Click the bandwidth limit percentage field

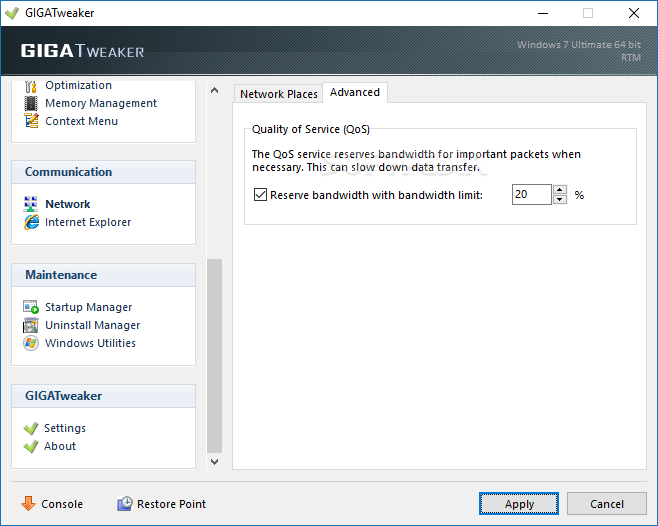pos(531,194)
